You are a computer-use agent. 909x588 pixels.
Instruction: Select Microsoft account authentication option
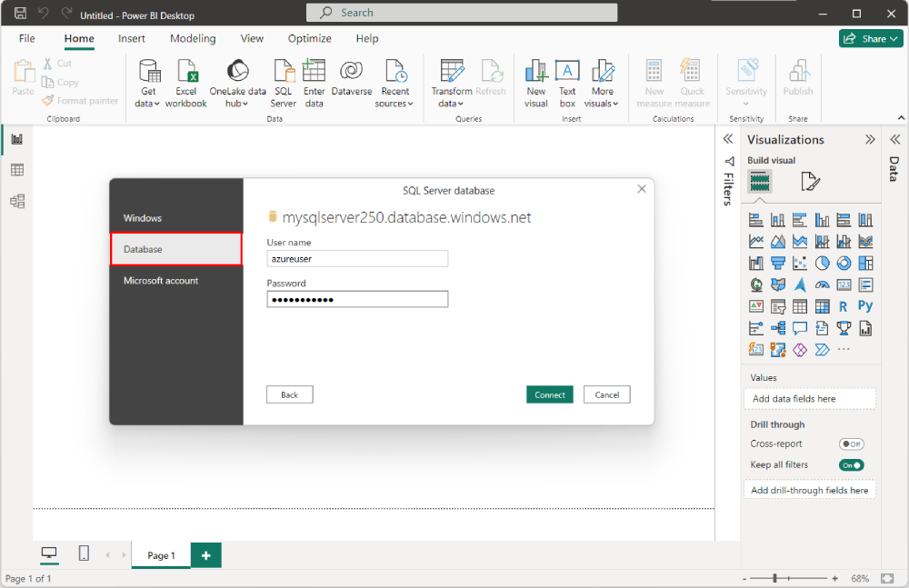[176, 281]
